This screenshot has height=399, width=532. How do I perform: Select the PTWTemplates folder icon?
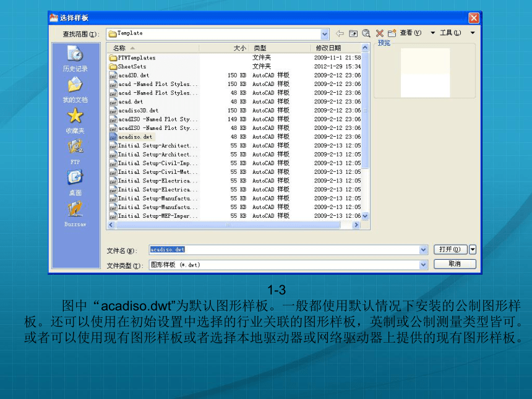pos(113,58)
